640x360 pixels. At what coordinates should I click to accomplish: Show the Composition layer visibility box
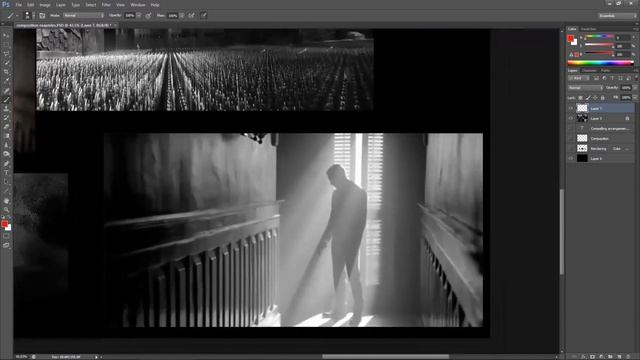[x=571, y=138]
